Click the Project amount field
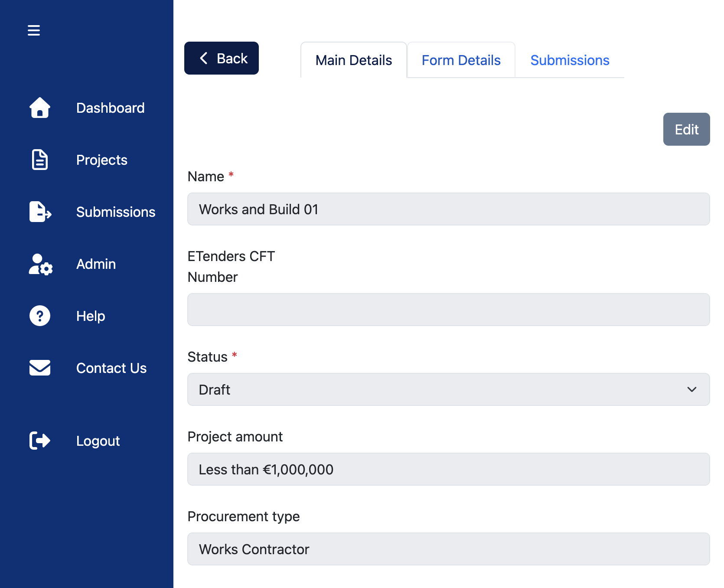Viewport: 724px width, 588px height. coord(449,469)
